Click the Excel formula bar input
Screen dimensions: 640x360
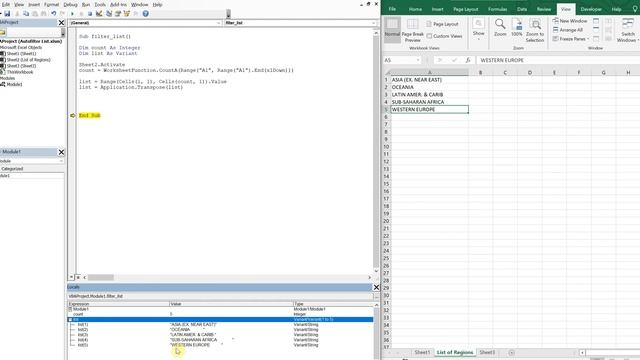[557, 60]
